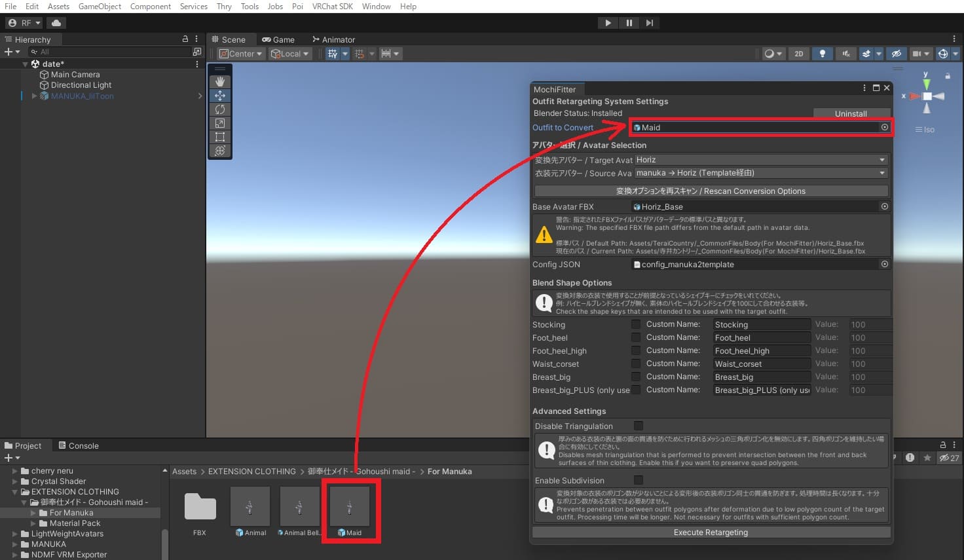
Task: Select the Rotate tool
Action: pyautogui.click(x=220, y=109)
